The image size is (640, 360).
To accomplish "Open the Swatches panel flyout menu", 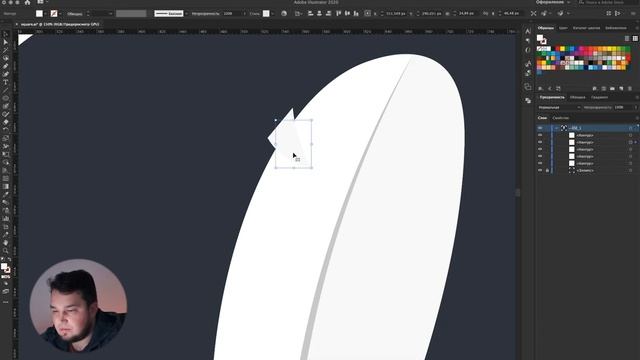I will point(637,28).
